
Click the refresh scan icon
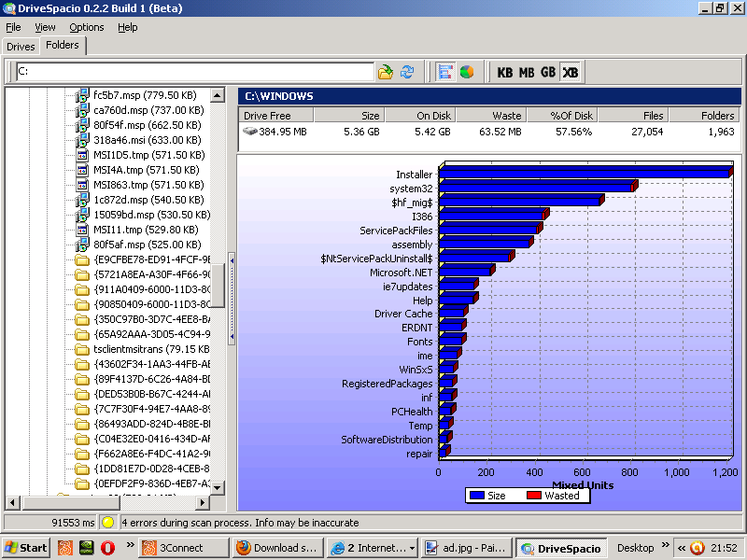tap(407, 72)
